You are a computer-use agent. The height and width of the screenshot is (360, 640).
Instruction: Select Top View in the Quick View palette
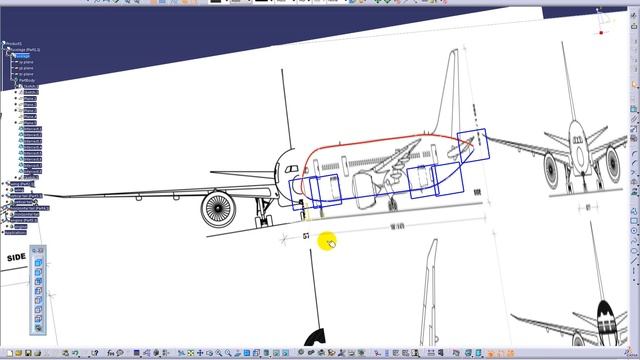coord(38,309)
